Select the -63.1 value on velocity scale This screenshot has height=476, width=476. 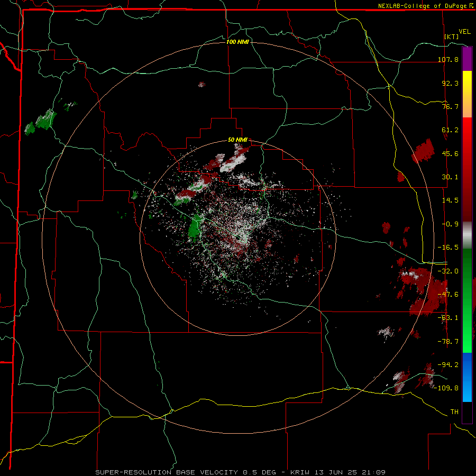point(448,318)
